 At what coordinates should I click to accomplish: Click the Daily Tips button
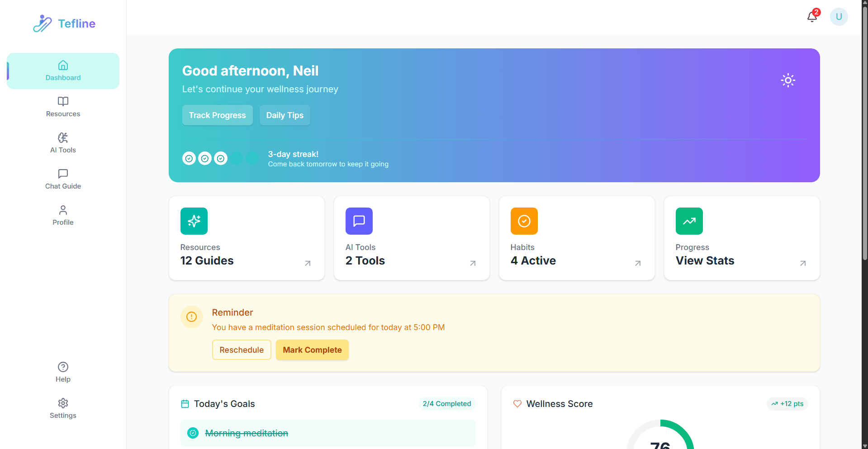(285, 115)
